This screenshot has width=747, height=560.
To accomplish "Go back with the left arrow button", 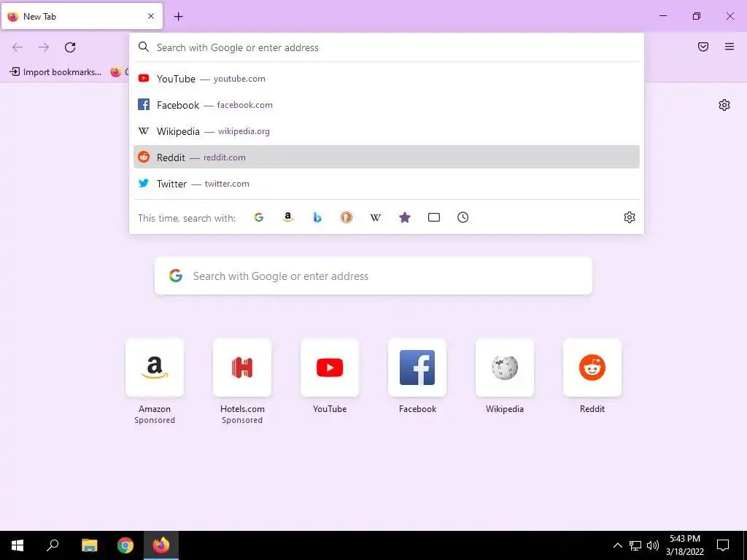I will pyautogui.click(x=18, y=47).
